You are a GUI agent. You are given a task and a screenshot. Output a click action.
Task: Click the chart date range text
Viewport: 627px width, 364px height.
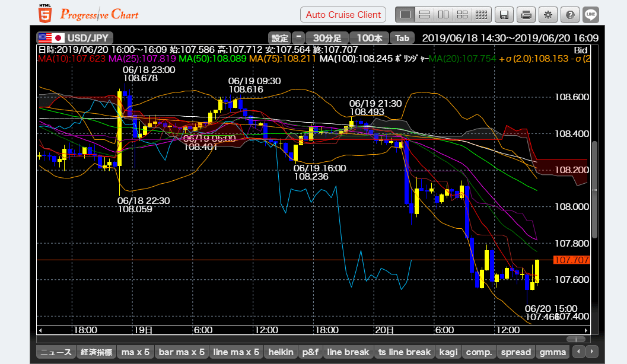pos(510,39)
